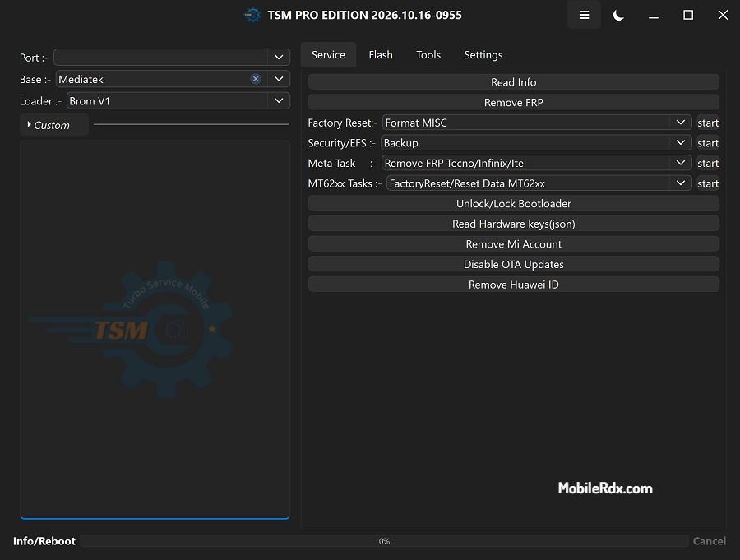The height and width of the screenshot is (560, 740).
Task: Switch to the Settings tab
Action: point(483,55)
